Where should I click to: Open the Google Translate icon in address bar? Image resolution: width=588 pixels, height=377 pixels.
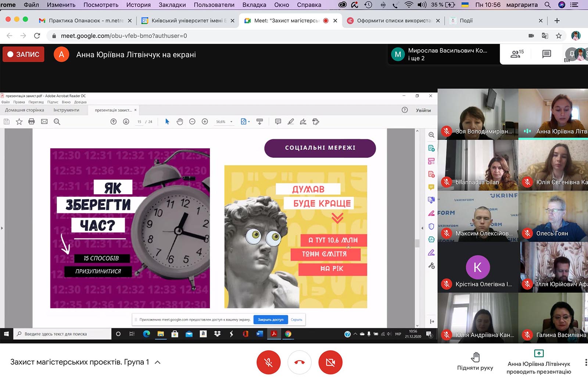pyautogui.click(x=545, y=36)
